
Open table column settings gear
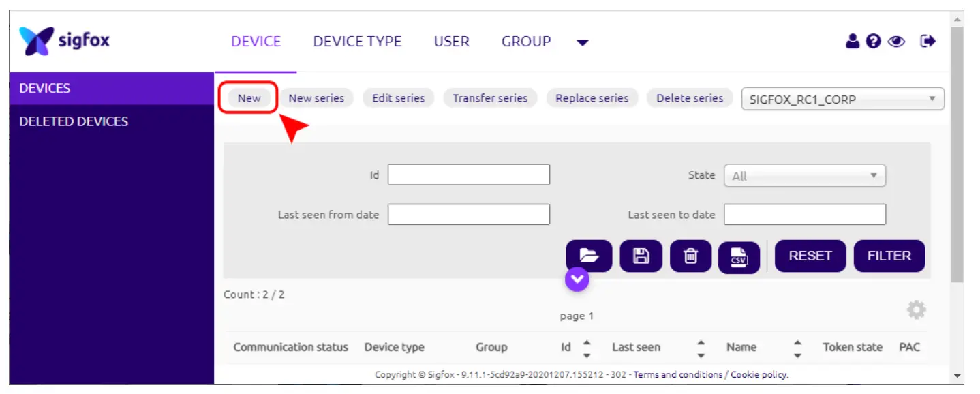(916, 310)
